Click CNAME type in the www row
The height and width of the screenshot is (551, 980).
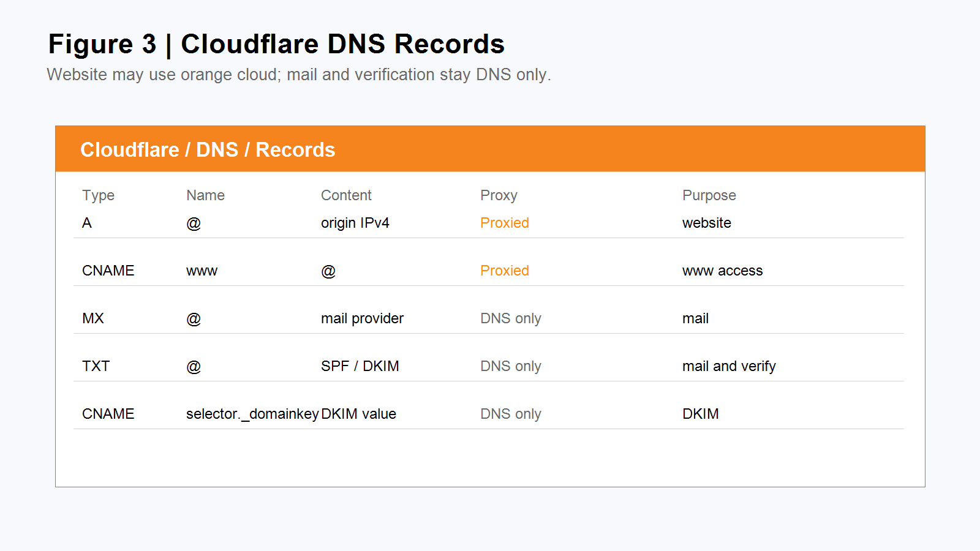coord(108,271)
